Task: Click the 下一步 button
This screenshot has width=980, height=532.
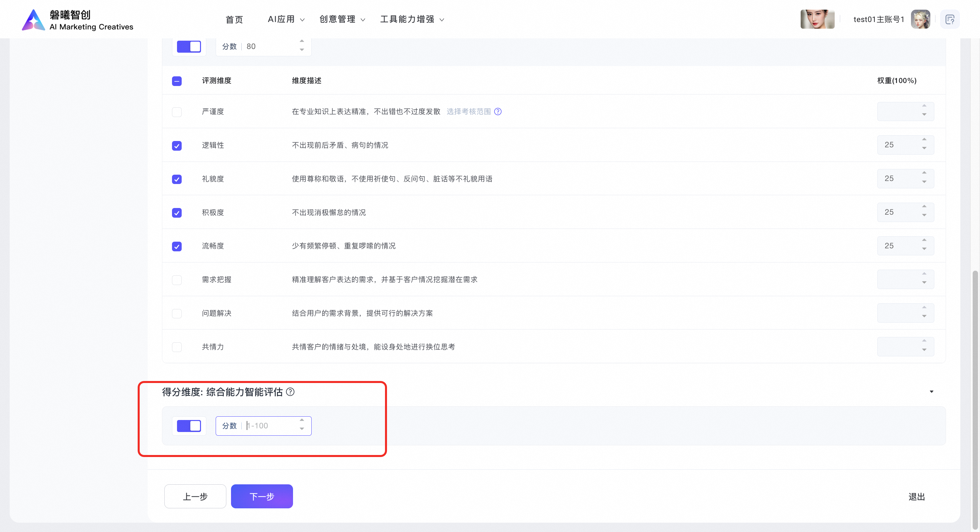Action: point(262,496)
